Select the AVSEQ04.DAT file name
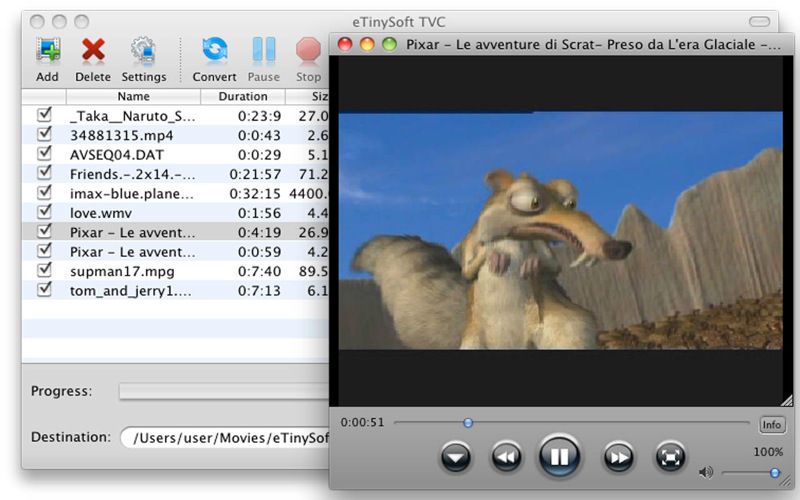This screenshot has height=500, width=800. [117, 155]
